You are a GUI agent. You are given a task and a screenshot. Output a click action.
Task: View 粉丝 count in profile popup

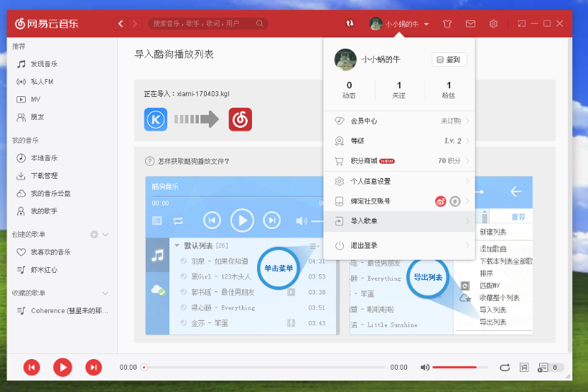(449, 90)
